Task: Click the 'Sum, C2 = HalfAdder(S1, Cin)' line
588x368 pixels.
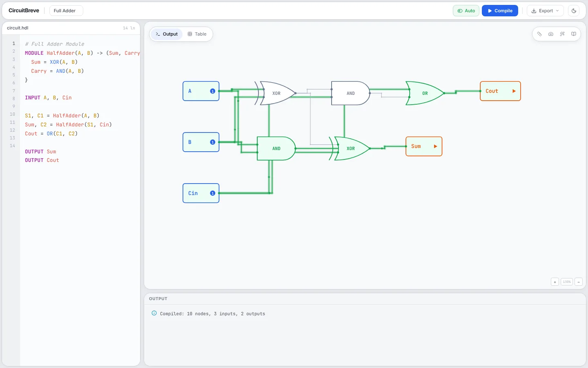Action: 68,125
